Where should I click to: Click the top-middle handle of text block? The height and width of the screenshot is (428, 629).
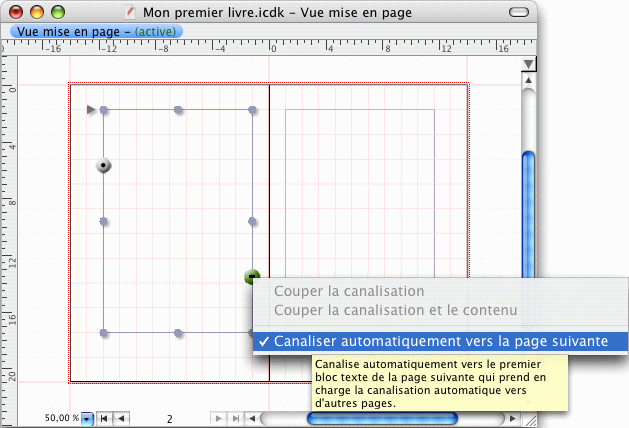pos(178,110)
